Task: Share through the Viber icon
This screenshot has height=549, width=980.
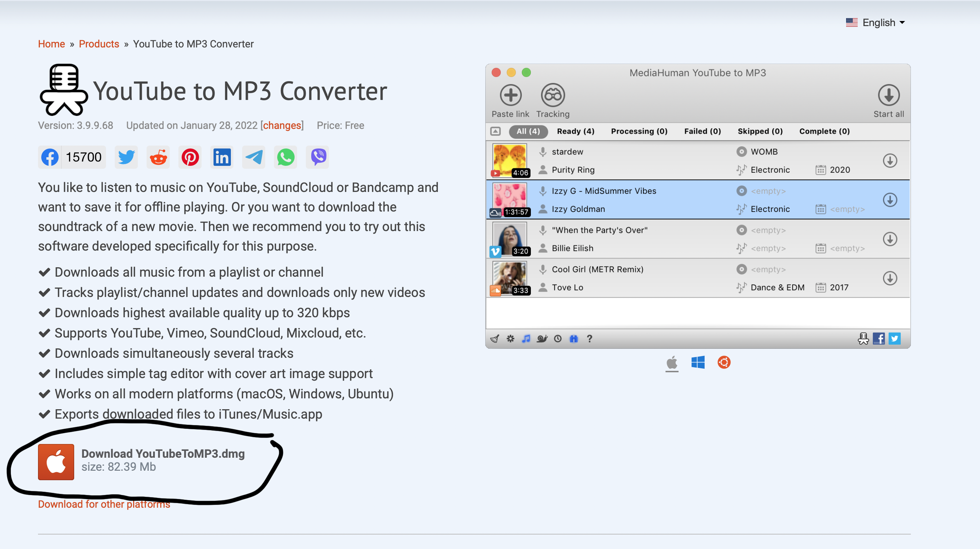Action: (x=318, y=157)
